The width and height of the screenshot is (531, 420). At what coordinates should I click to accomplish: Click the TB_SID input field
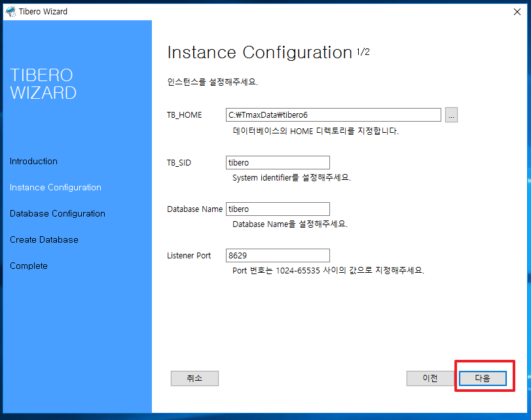coord(278,162)
